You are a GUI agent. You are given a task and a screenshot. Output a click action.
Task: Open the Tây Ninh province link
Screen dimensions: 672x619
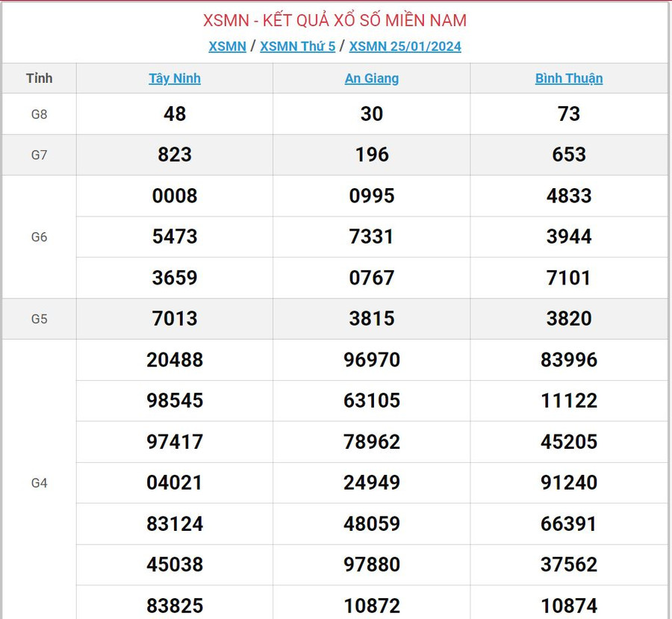point(175,78)
